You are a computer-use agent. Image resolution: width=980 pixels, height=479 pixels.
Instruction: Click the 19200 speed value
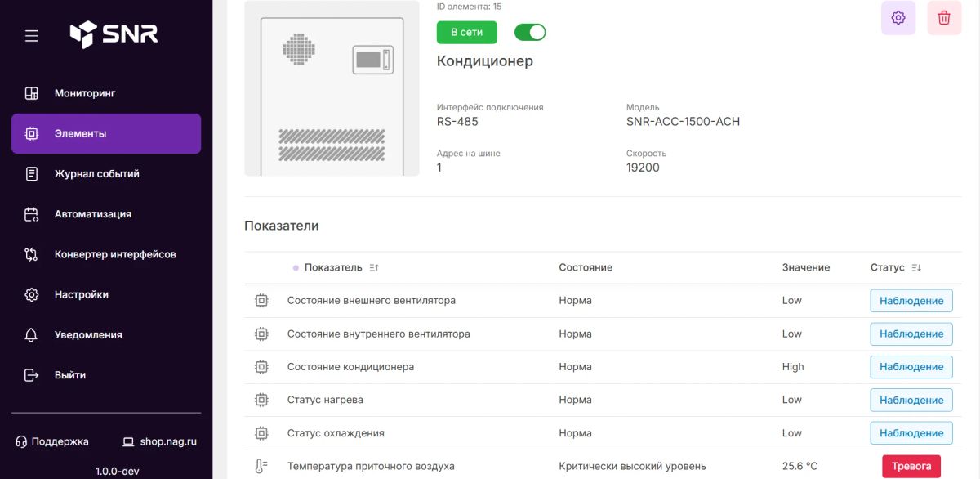coord(643,168)
